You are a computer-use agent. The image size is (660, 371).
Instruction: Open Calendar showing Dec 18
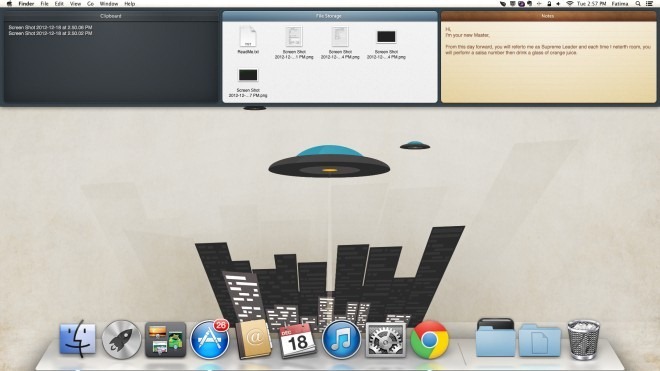(x=297, y=340)
